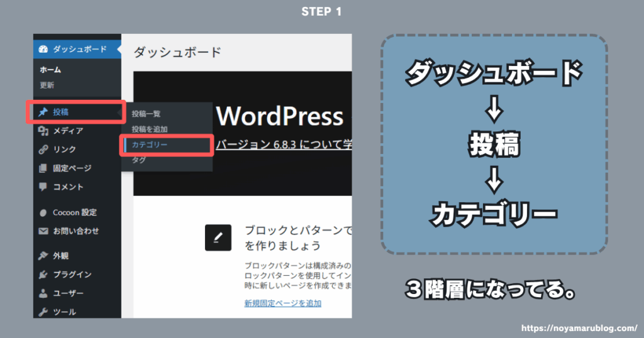Screen dimensions: 644x338
Task: Click the リンク chain-link icon
Action: 43,150
